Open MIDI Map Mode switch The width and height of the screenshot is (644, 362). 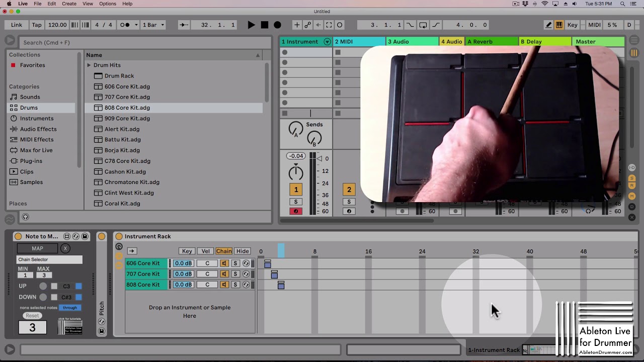[594, 25]
